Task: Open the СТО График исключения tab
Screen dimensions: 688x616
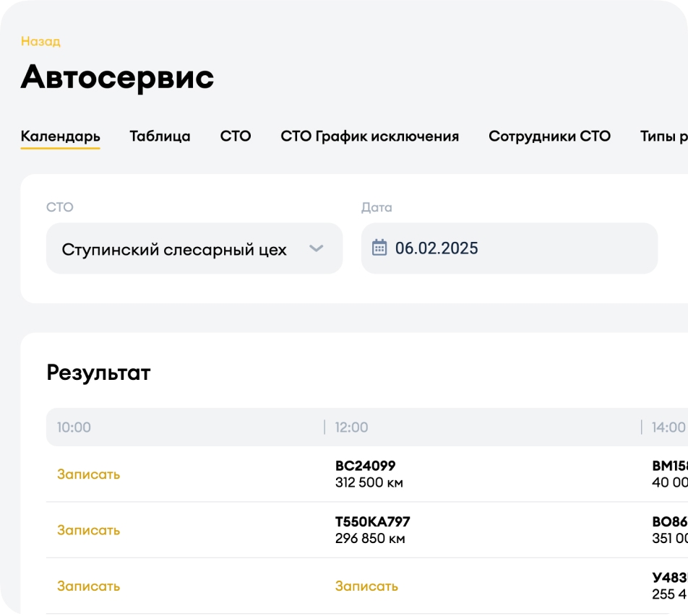Action: pos(369,136)
